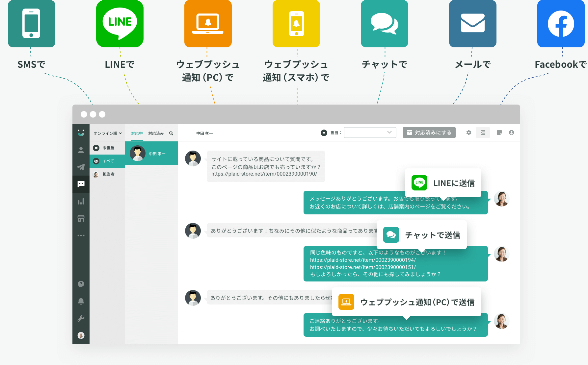The width and height of the screenshot is (588, 365).
Task: Click the unassigned minus icon beside 担当
Action: click(324, 133)
